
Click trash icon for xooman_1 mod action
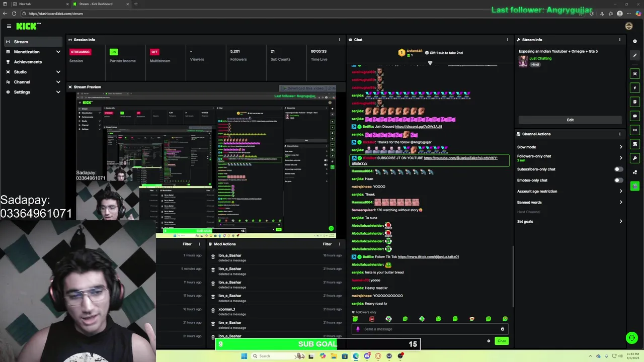pyautogui.click(x=213, y=311)
